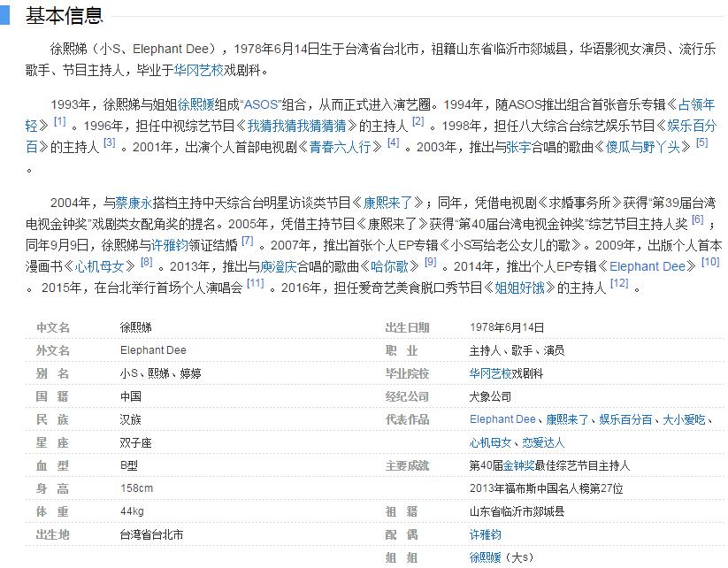
Task: Click 恋爱达人 in the info table
Action: point(543,442)
